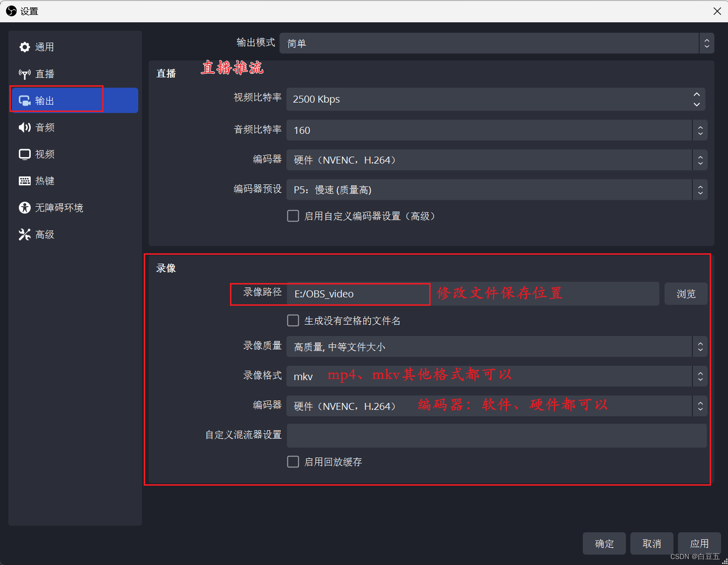This screenshot has height=565, width=728.
Task: Go to 高级 settings page
Action: [x=74, y=234]
